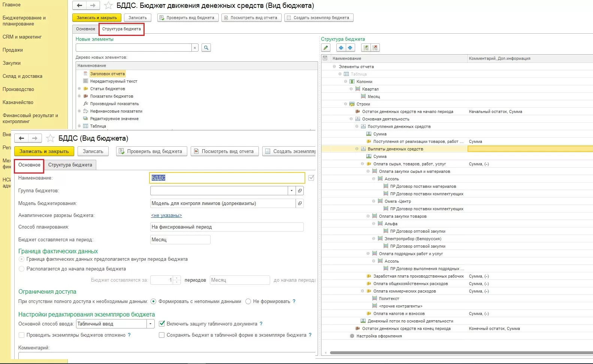
Task: Click forward arrow in БДДС (Вид бюджета) window
Action: [x=35, y=138]
